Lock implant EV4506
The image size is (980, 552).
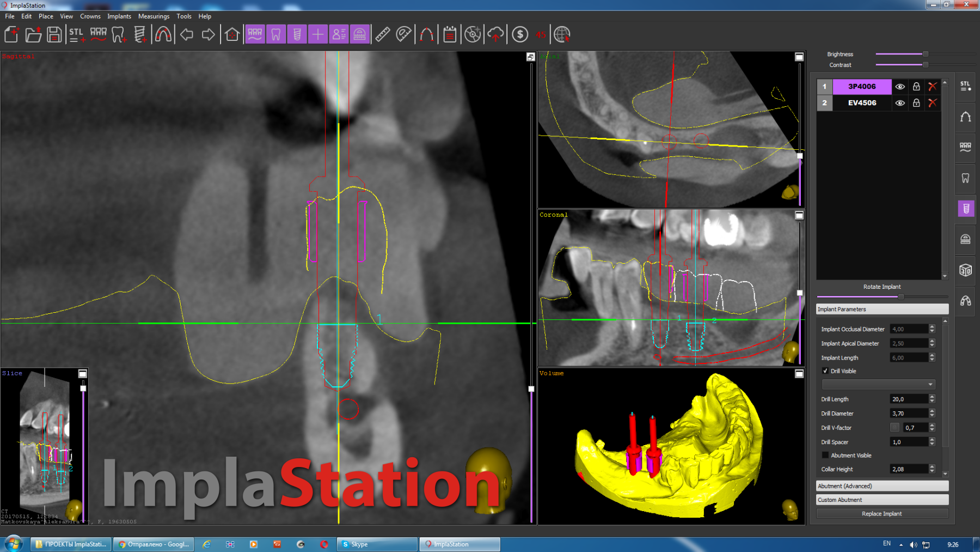916,102
